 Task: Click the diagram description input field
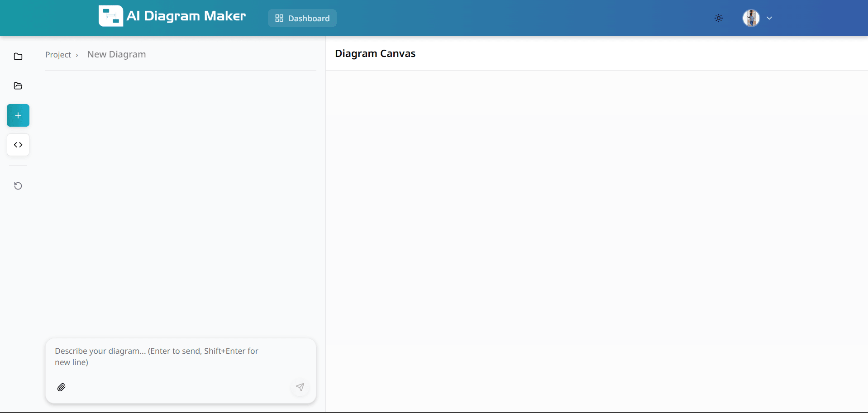click(181, 356)
